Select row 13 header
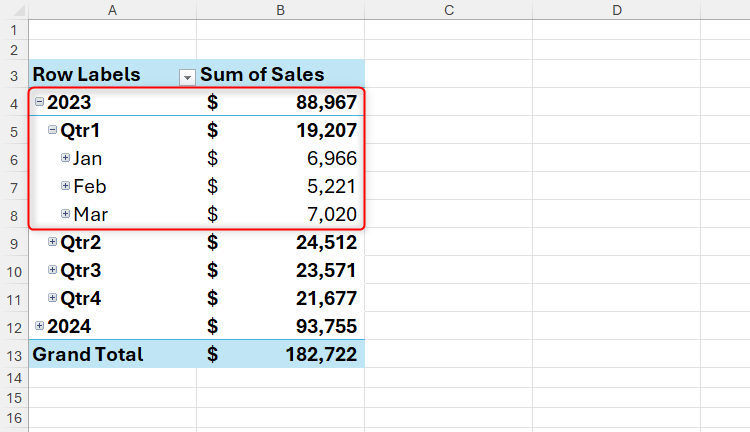The image size is (750, 432). pyautogui.click(x=14, y=354)
